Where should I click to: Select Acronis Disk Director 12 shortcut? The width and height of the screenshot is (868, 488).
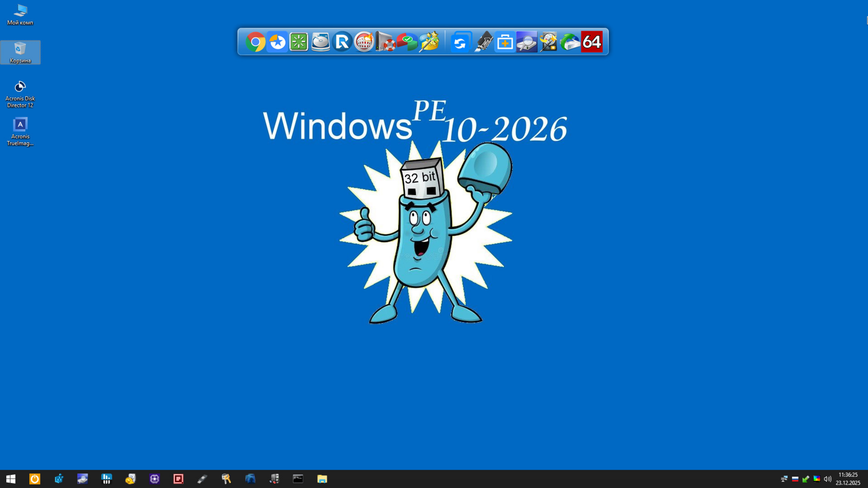(20, 94)
